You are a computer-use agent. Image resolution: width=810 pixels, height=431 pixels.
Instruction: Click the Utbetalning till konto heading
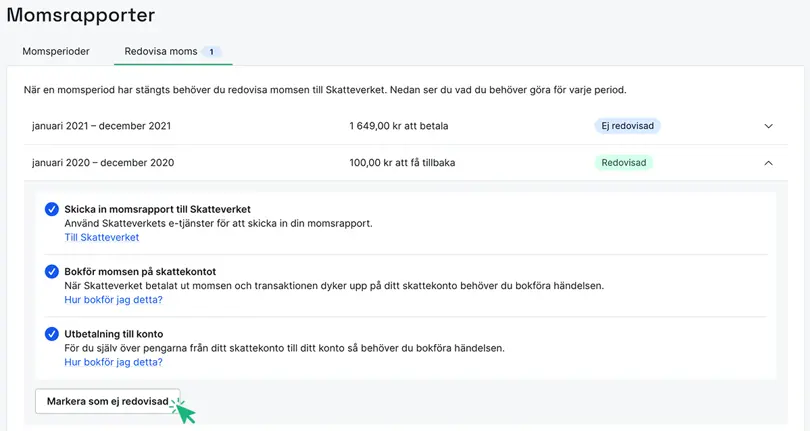click(x=114, y=334)
